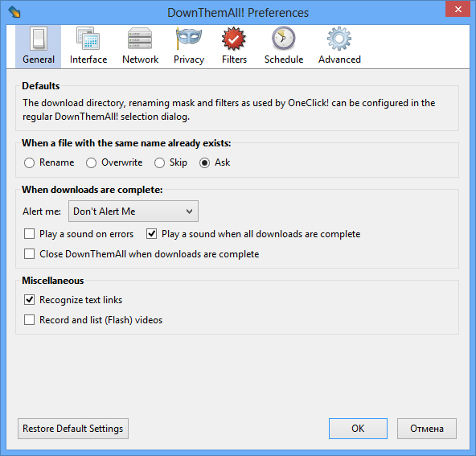Image resolution: width=476 pixels, height=456 pixels.
Task: Click the Network server icon
Action: [x=140, y=39]
